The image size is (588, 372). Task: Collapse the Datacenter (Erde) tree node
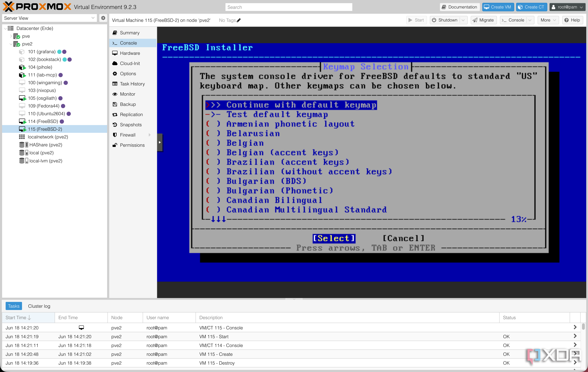click(x=5, y=29)
